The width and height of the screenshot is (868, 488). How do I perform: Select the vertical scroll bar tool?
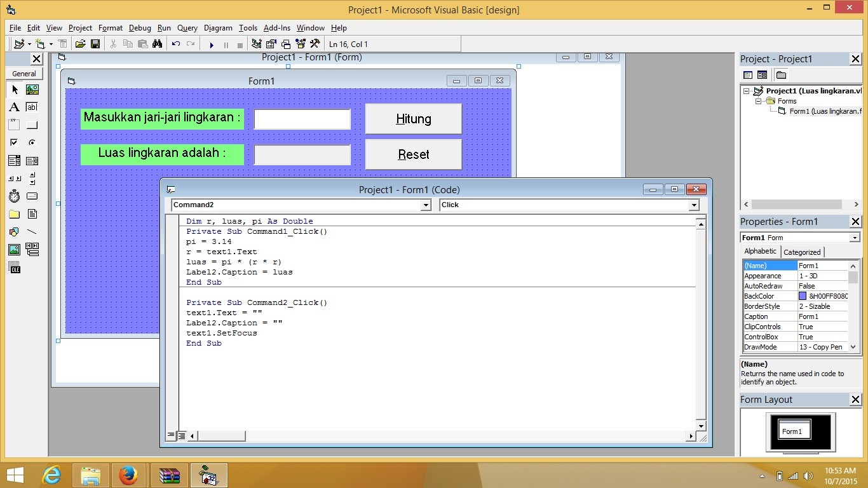[32, 179]
